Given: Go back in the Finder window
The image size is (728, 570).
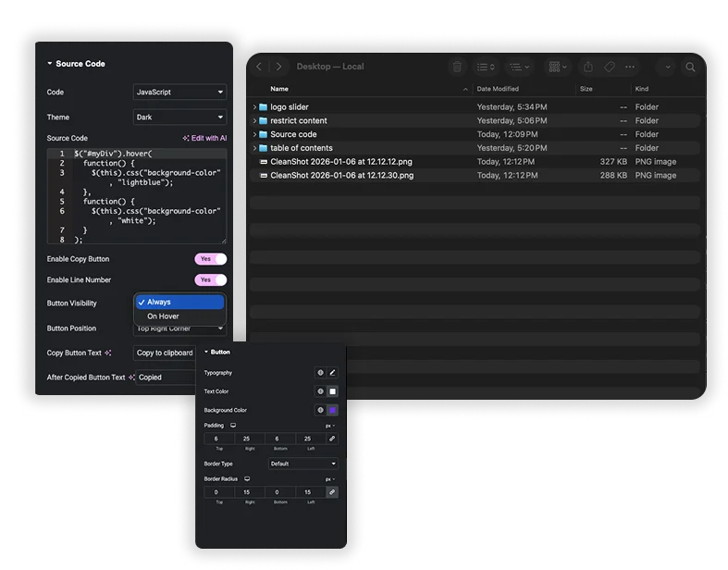Looking at the screenshot, I should tap(259, 67).
